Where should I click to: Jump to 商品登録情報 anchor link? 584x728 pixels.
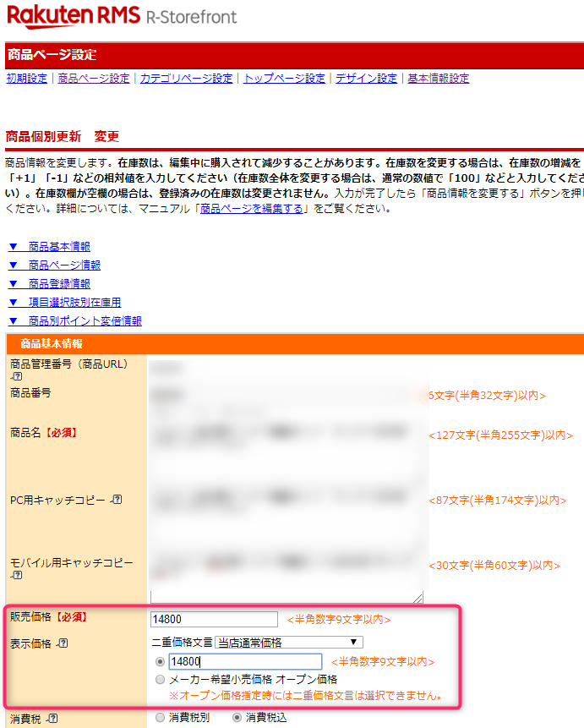pos(50,284)
